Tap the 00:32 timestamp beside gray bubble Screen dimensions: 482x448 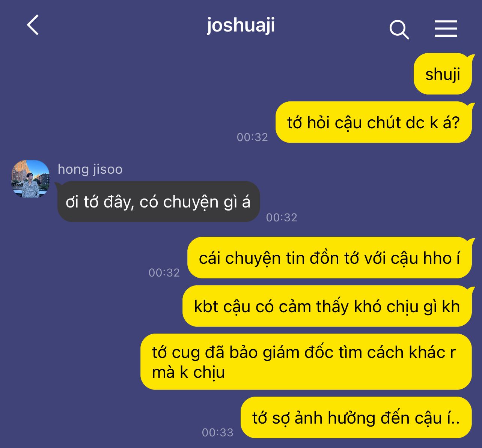coord(282,218)
